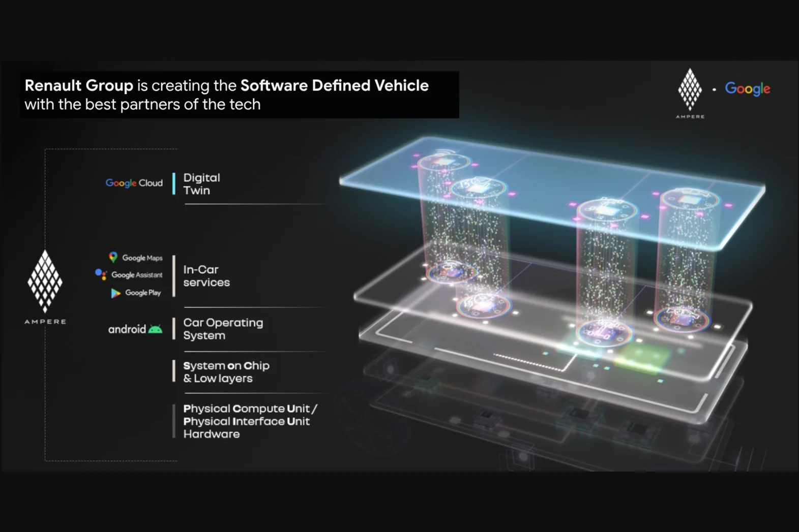Image resolution: width=799 pixels, height=532 pixels.
Task: Click the Google Maps pin icon
Action: (x=113, y=257)
